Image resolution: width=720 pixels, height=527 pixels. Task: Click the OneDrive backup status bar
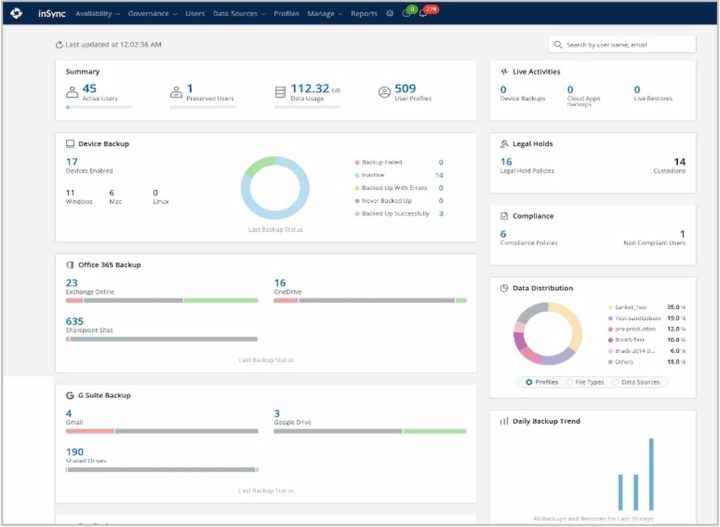coord(370,300)
